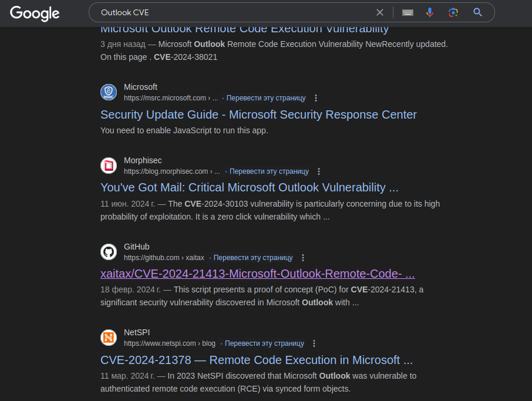Open the three-dot menu for Morphisec result

[319, 171]
